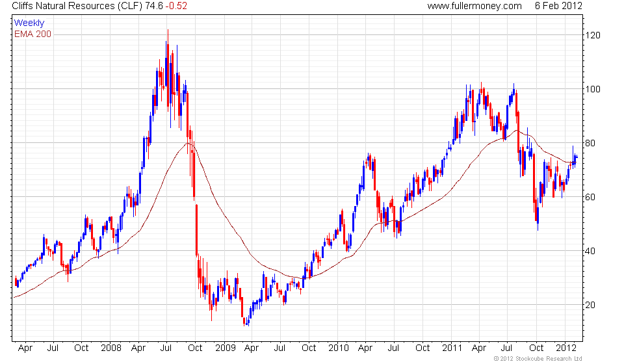This screenshot has width=637, height=364.
Task: Click the chart title 'Cliffs Natural Resources (CLF)'
Action: pos(77,6)
